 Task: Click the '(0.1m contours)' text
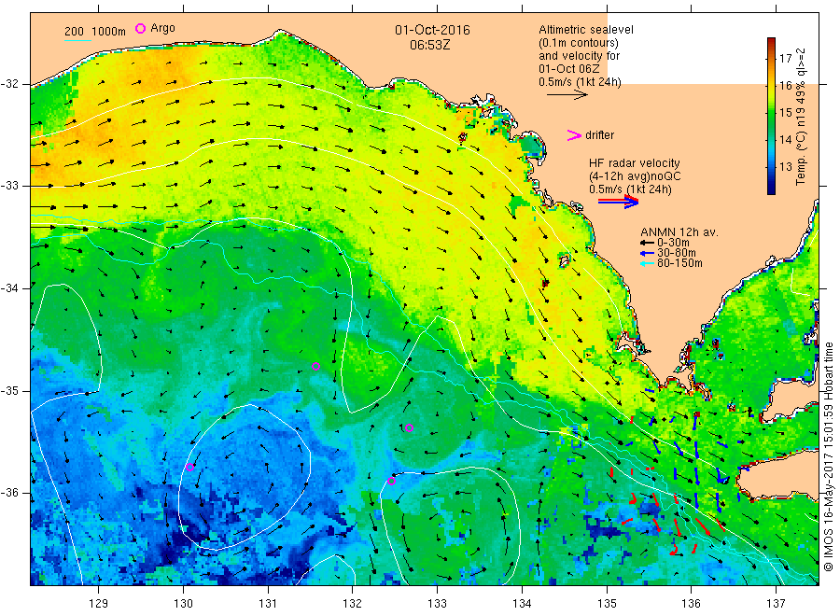click(579, 43)
